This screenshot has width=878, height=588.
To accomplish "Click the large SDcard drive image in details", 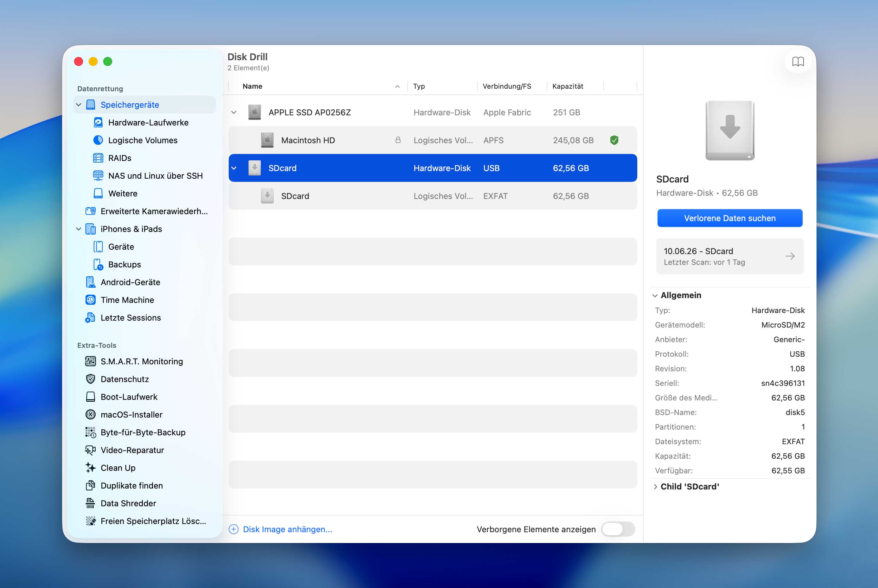I will 729,131.
